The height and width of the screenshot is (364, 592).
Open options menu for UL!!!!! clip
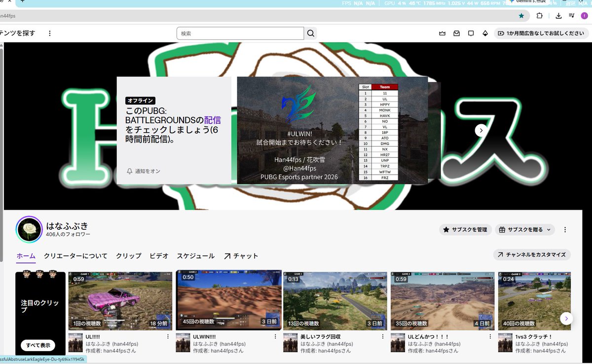tap(168, 336)
